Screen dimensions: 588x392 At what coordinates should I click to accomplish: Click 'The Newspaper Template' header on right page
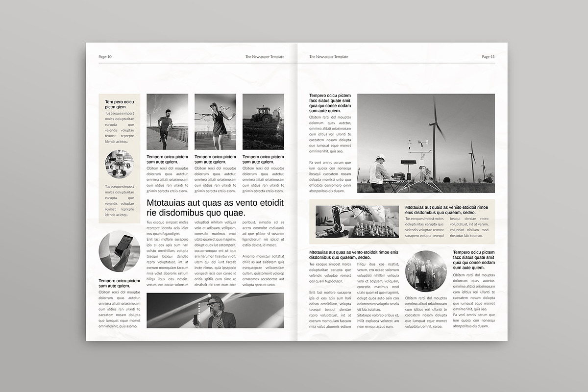click(329, 57)
